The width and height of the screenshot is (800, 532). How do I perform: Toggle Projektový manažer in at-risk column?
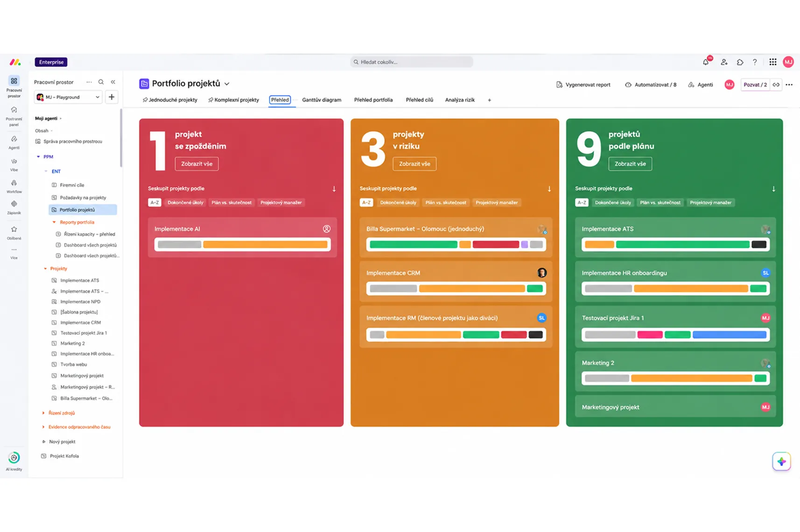(x=497, y=203)
